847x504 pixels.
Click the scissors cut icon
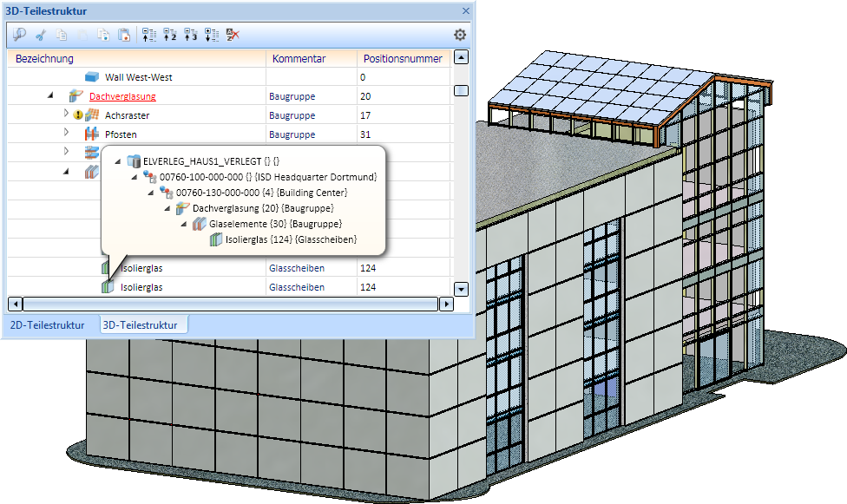click(x=41, y=35)
